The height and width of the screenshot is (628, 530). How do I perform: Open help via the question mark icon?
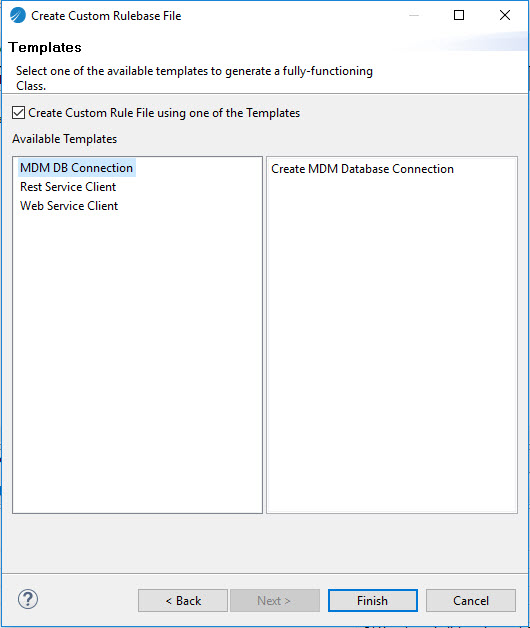pos(28,599)
